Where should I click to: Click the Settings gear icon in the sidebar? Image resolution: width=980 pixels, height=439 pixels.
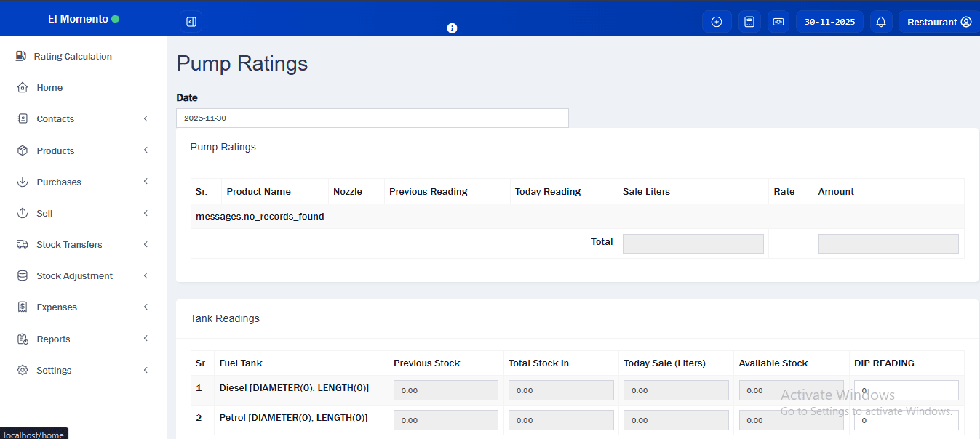pyautogui.click(x=21, y=370)
